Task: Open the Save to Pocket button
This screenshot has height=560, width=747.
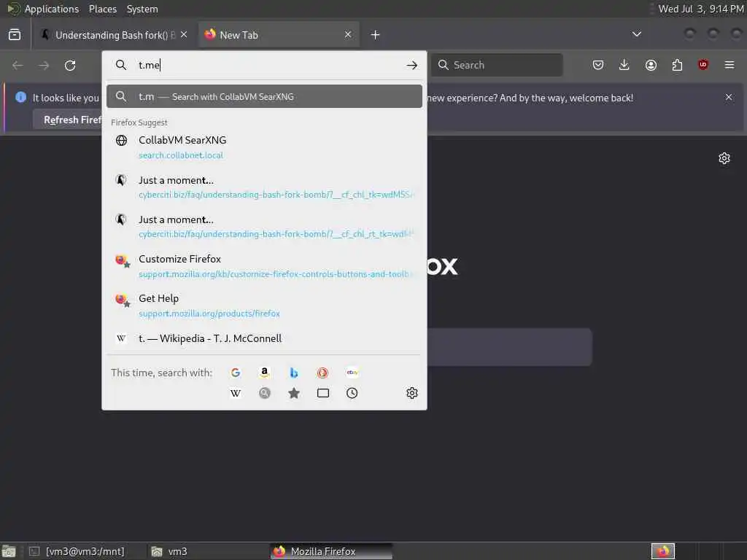Action: click(x=598, y=65)
